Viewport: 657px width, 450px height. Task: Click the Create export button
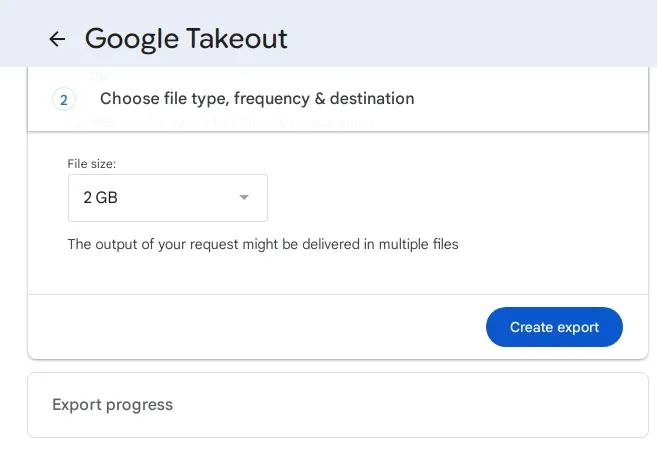(x=554, y=327)
